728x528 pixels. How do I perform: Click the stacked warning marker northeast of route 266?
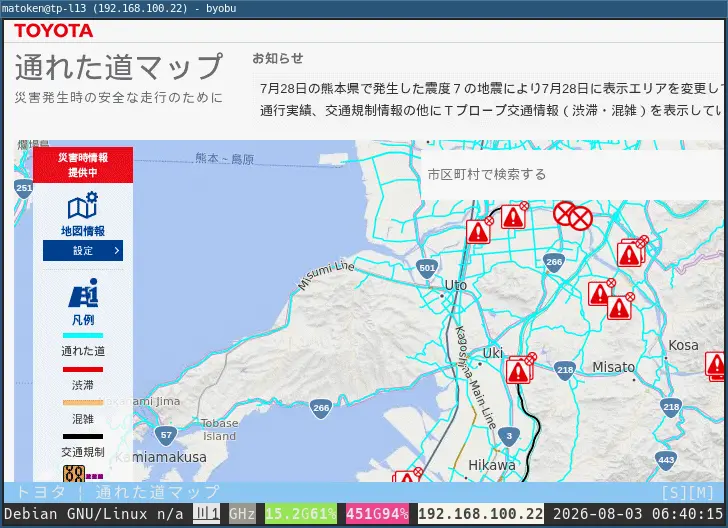tap(632, 253)
